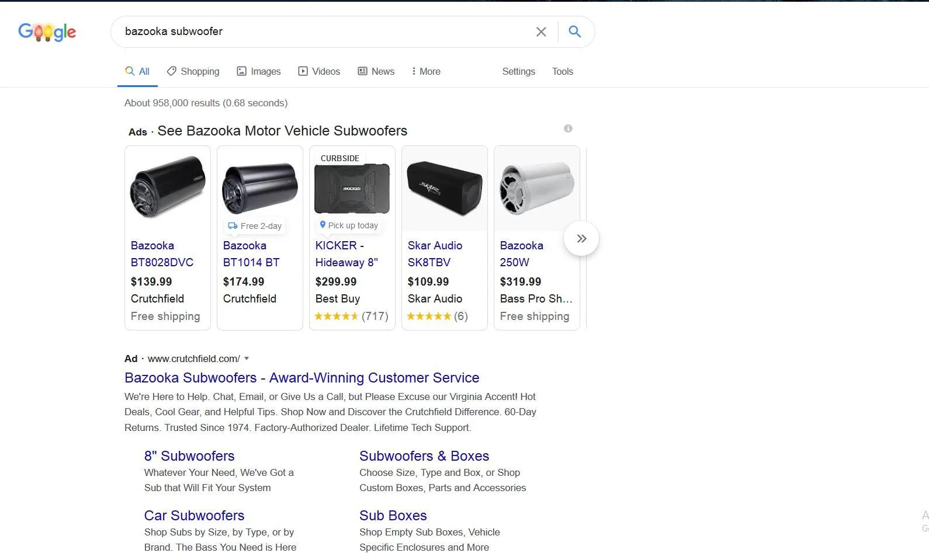Open the KICKER Hideaway product image
929x560 pixels.
(352, 189)
